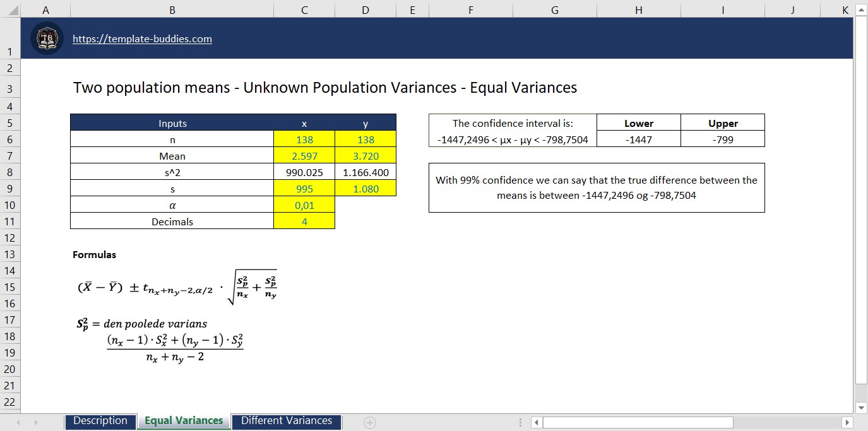Click the vertical scrollbar down arrow

(x=860, y=408)
